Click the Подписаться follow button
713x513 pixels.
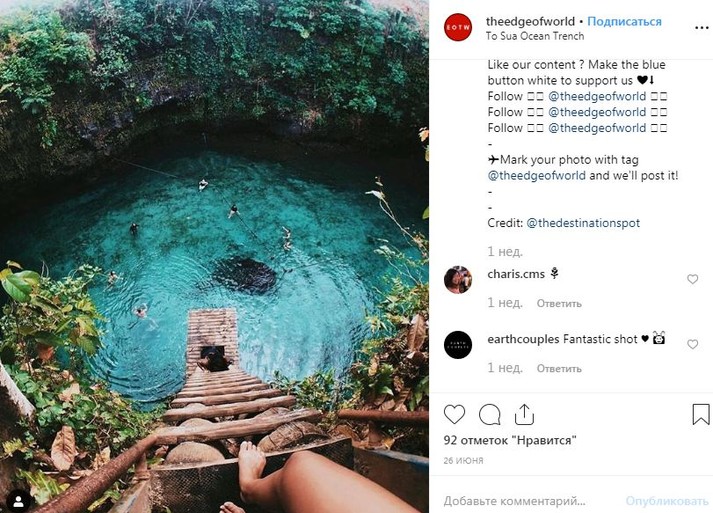click(x=624, y=21)
